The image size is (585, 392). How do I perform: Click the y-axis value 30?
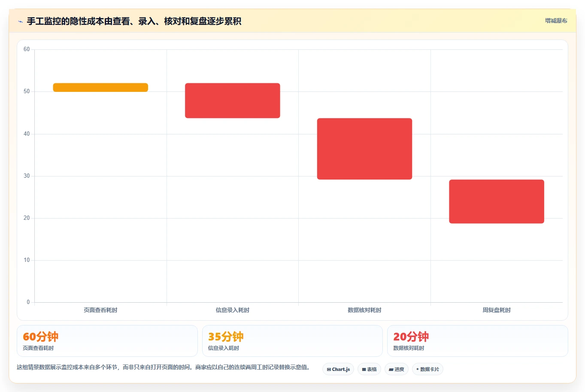[27, 176]
